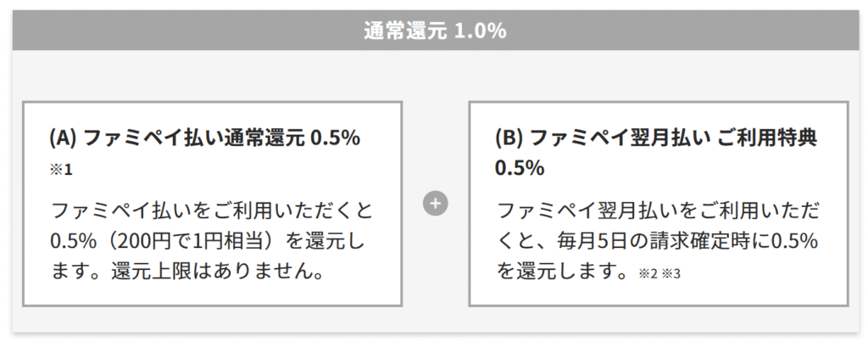
Task: Click the (B) ファミペイ翌月払い ご利用特典 heading
Action: coord(656,139)
